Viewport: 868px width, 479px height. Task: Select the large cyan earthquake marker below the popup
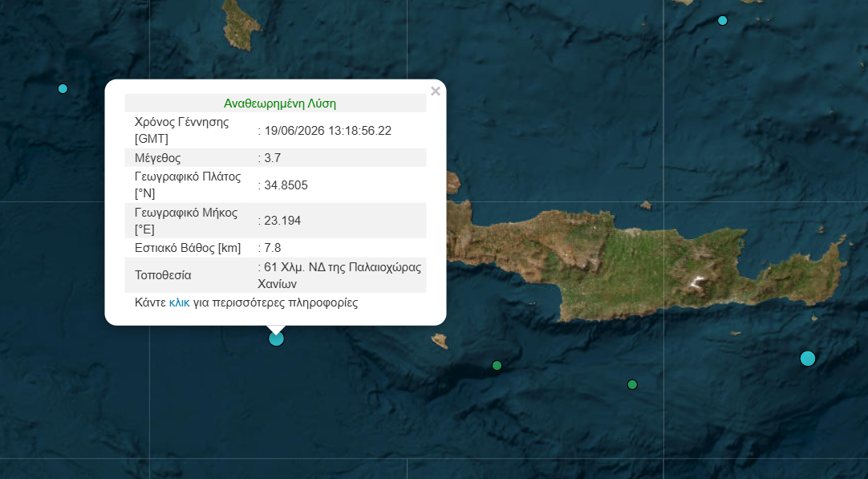click(276, 339)
